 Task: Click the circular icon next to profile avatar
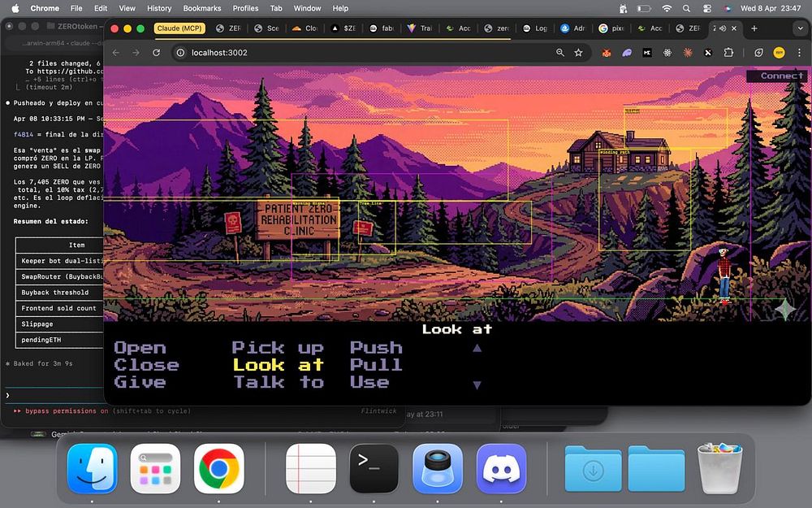tap(758, 52)
